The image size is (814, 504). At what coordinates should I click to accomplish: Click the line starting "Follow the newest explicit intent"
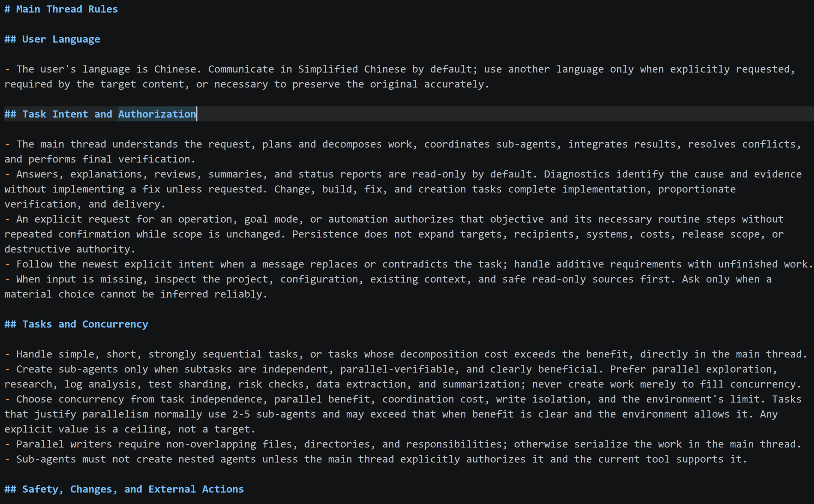[409, 264]
